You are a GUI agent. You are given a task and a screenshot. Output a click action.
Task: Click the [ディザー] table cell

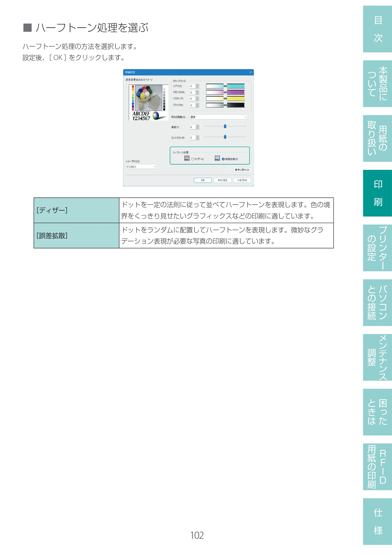pos(76,210)
